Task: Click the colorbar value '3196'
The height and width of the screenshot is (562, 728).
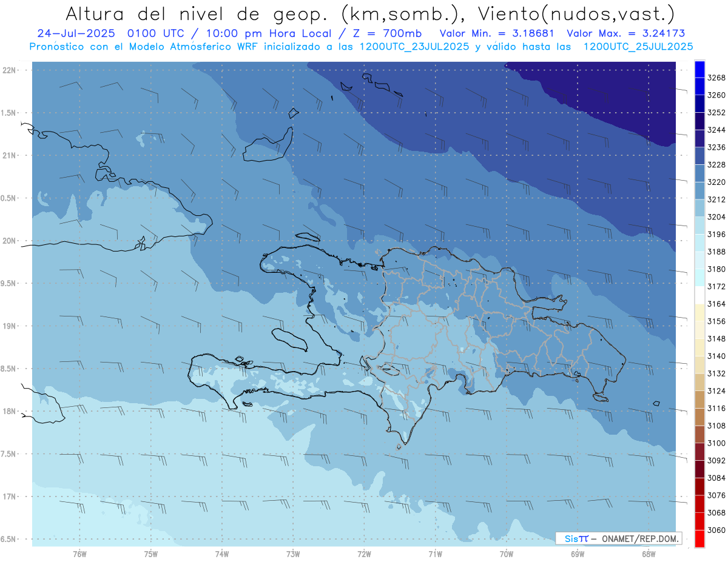Action: pos(716,234)
